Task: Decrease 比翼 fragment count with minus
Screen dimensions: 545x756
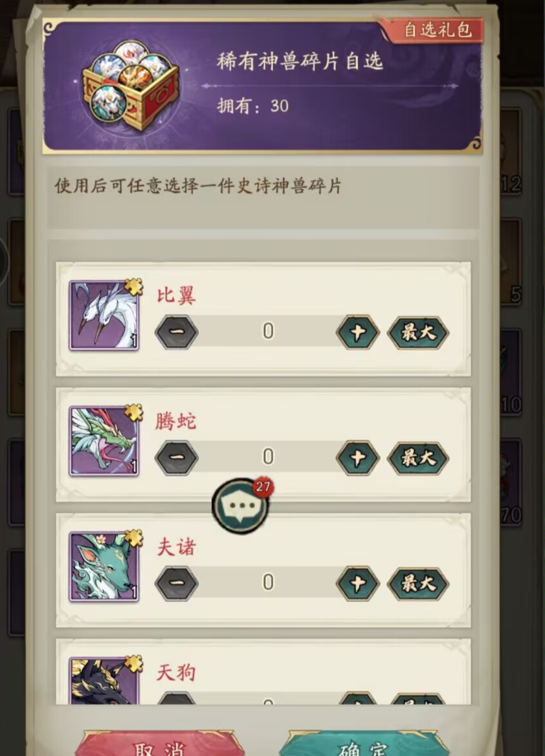Action: tap(176, 332)
